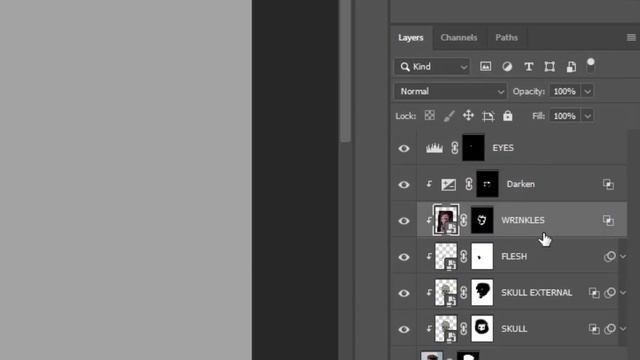Click the SKULL EXTERNAL layer thumbnail

coord(446,293)
